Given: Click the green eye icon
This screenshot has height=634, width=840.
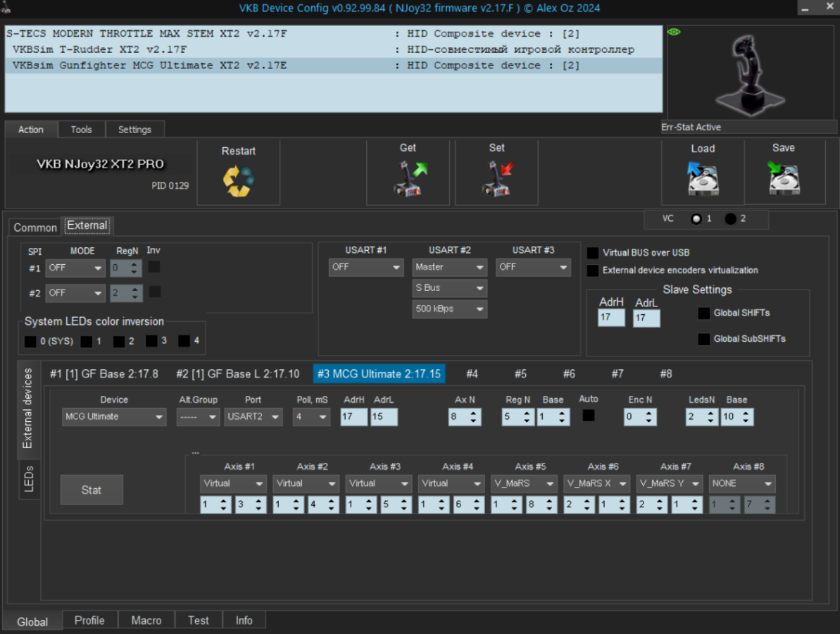Looking at the screenshot, I should pos(674,32).
